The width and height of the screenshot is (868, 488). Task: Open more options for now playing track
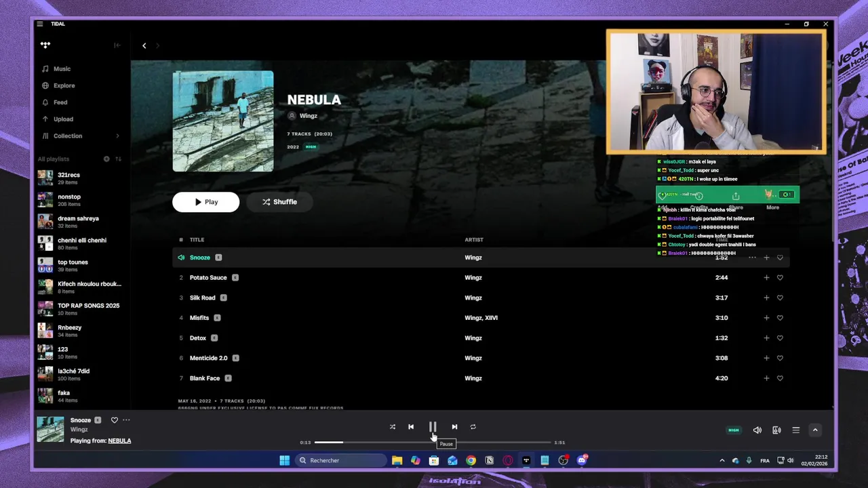(x=126, y=420)
